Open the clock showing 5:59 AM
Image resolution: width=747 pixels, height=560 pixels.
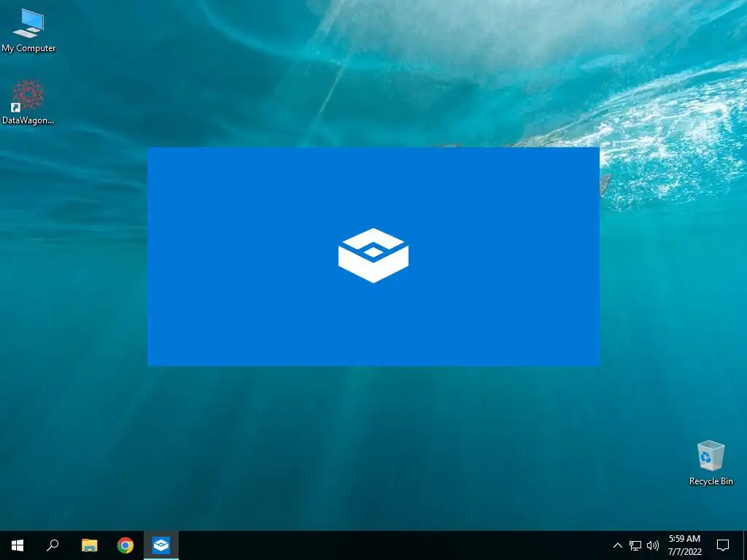coord(684,545)
